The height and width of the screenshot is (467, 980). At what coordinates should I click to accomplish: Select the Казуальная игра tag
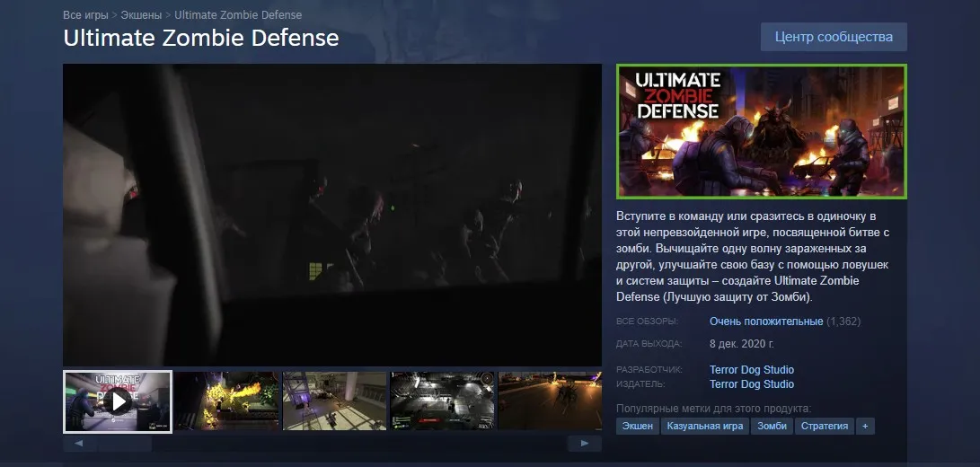click(x=705, y=427)
